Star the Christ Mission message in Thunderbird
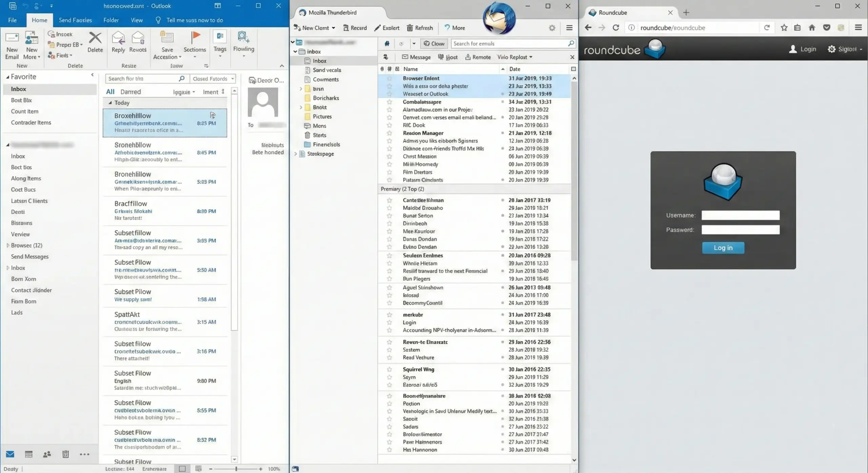The image size is (868, 473). (x=389, y=156)
